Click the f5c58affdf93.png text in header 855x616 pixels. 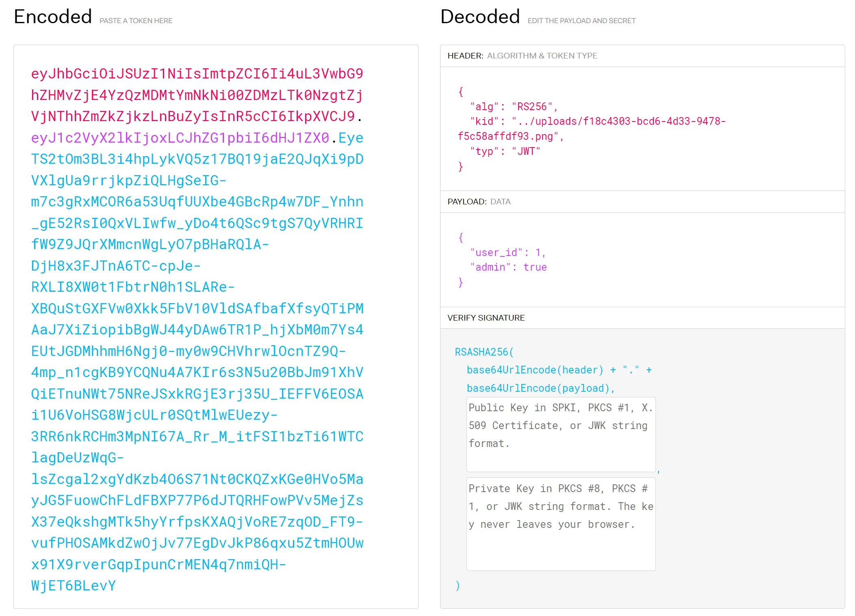tap(510, 136)
